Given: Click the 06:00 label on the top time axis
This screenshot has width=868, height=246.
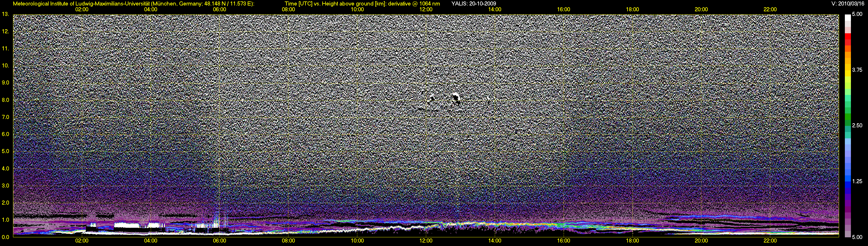Looking at the screenshot, I should pyautogui.click(x=219, y=10).
